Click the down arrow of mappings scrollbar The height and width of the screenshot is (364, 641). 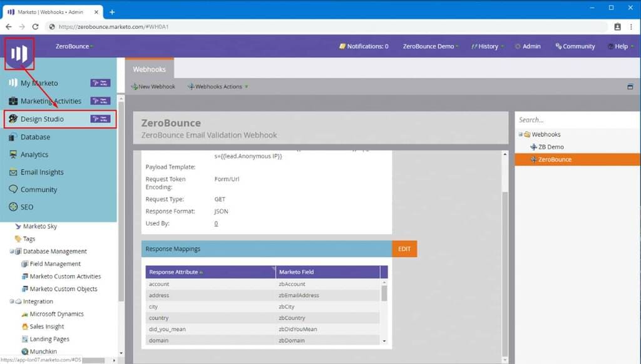(x=384, y=341)
